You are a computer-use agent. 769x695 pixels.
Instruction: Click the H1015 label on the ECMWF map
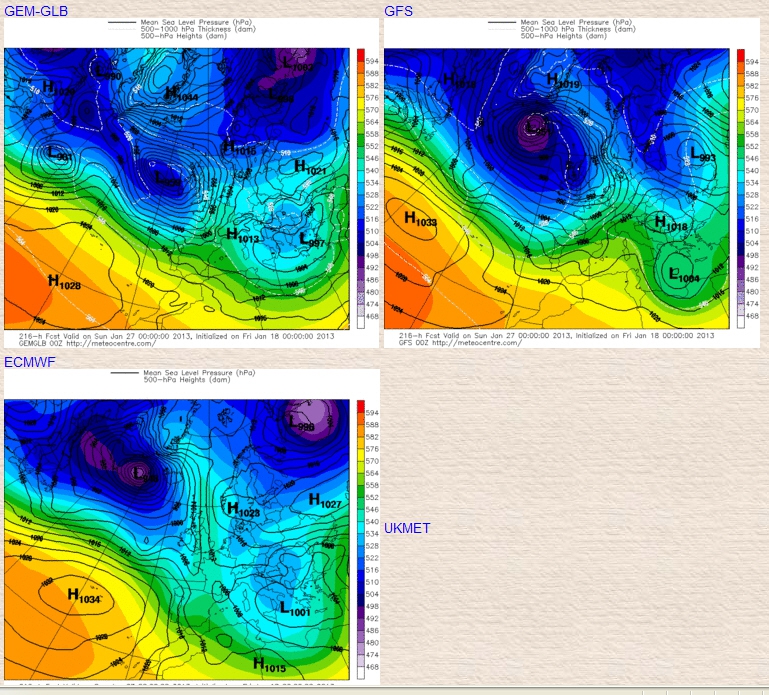[x=269, y=666]
